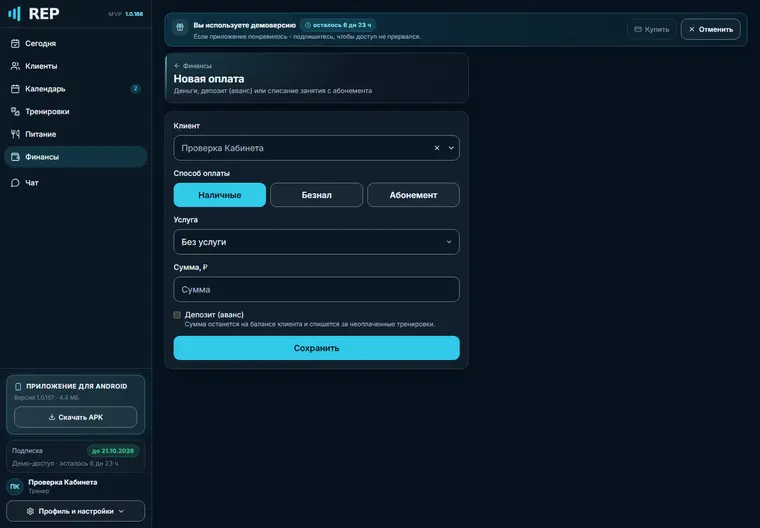Click the Купить button in banner
Image resolution: width=760 pixels, height=528 pixels.
(x=651, y=29)
